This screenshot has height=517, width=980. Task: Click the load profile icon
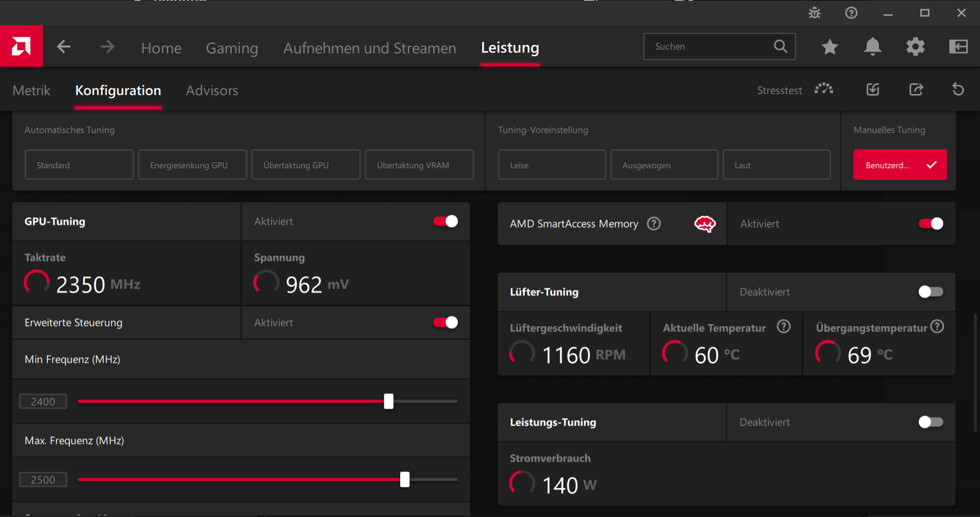pyautogui.click(x=873, y=89)
